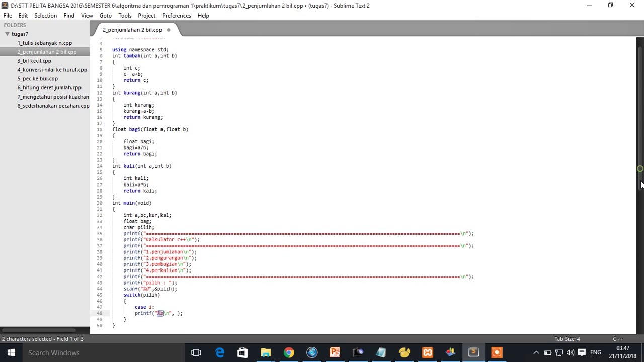Open the Windows Start menu
The image size is (644, 362).
click(x=11, y=352)
